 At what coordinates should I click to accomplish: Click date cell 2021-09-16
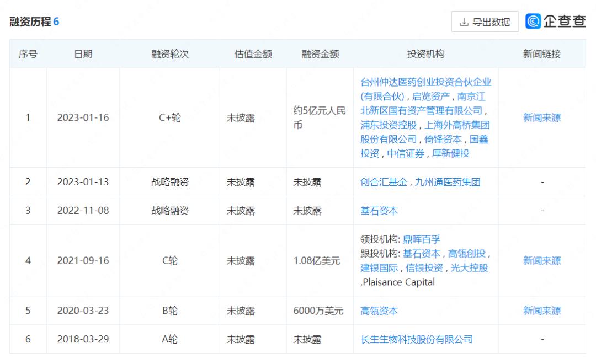click(83, 261)
